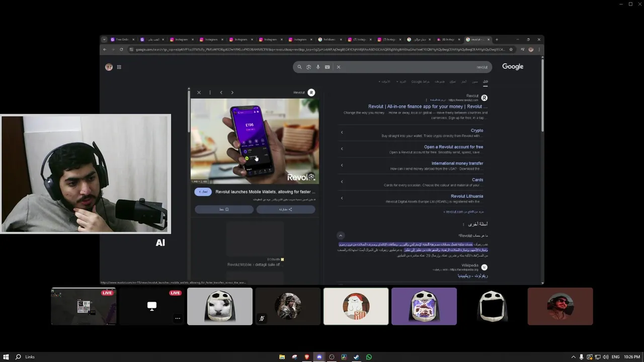This screenshot has width=644, height=362.
Task: Collapse the expanded Revolut question answer
Action: tap(341, 235)
